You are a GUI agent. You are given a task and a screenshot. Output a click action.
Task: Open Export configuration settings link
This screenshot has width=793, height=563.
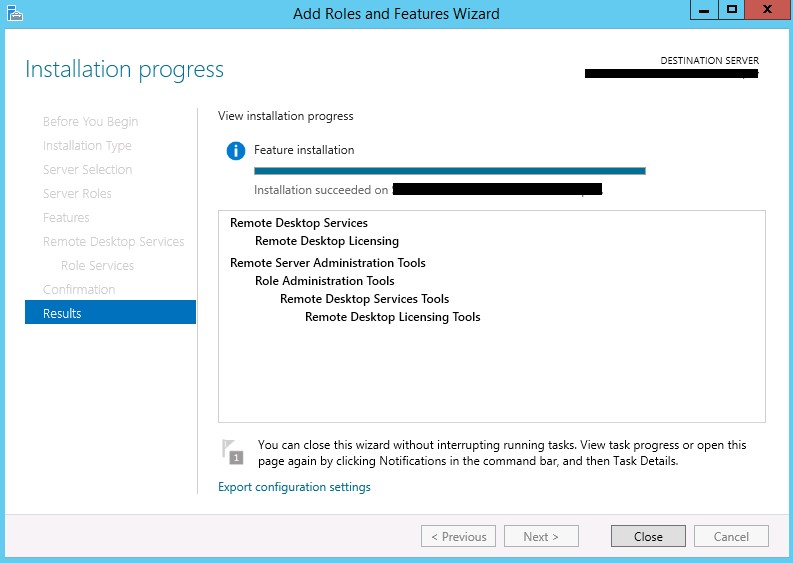pyautogui.click(x=294, y=487)
